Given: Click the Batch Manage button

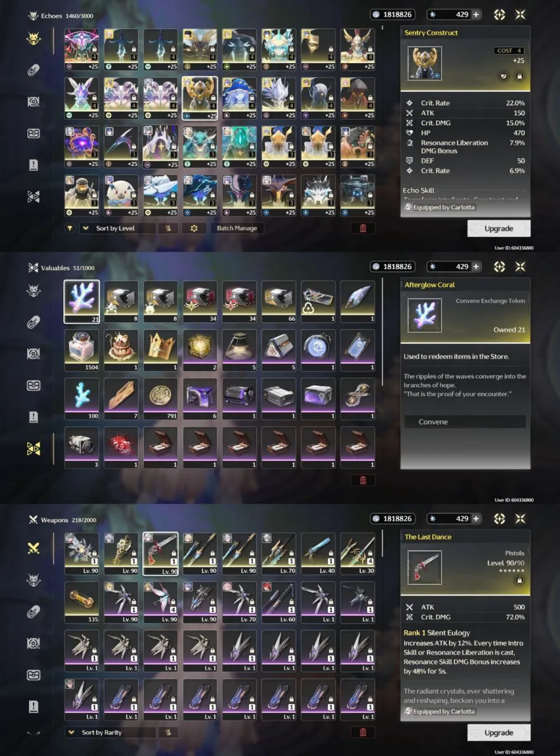Looking at the screenshot, I should pyautogui.click(x=236, y=228).
